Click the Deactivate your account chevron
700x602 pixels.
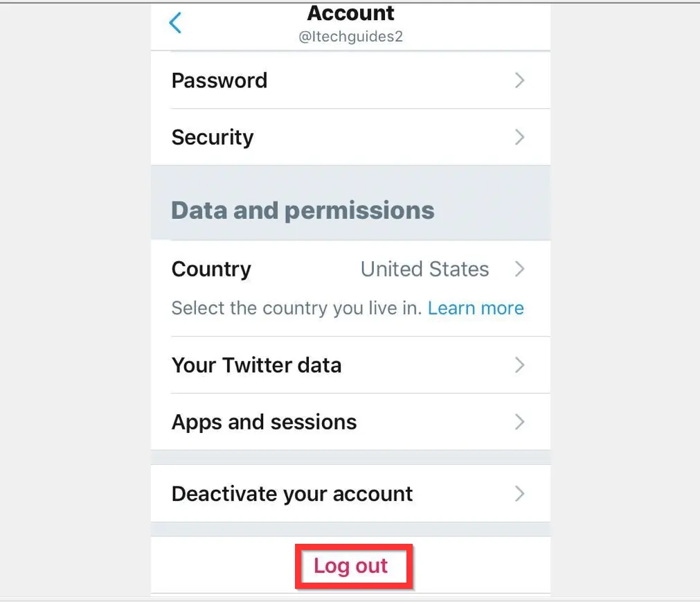coord(520,493)
